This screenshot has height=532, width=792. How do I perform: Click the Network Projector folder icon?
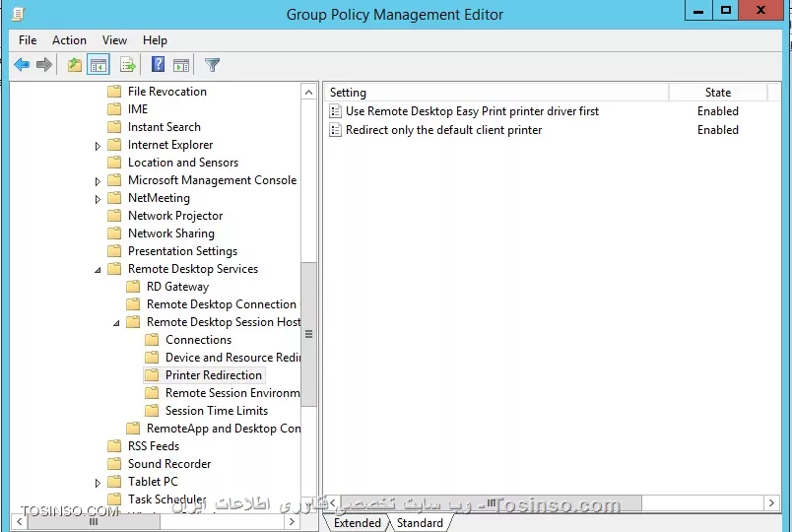click(x=114, y=216)
